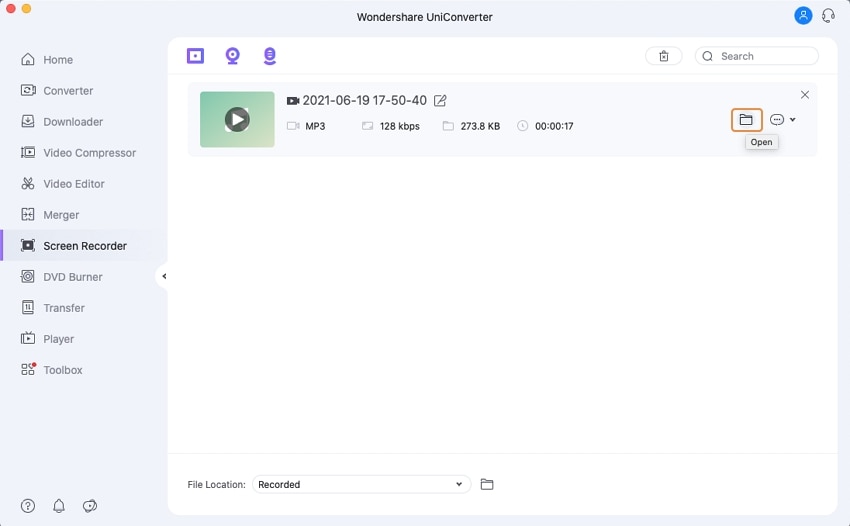The height and width of the screenshot is (526, 850).
Task: Click the 128 kbps bitrate value
Action: pyautogui.click(x=400, y=126)
